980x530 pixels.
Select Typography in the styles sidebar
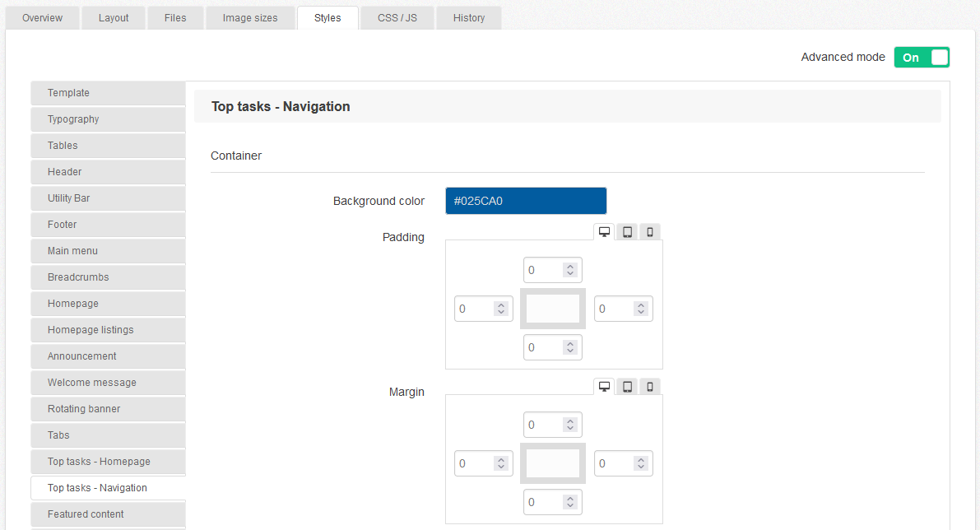[x=108, y=119]
